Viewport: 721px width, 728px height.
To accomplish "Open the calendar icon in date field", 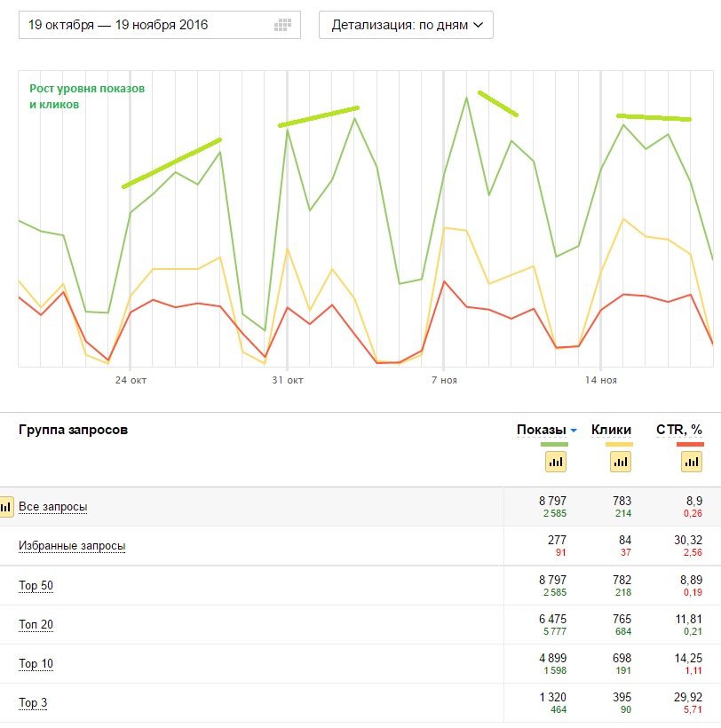I will (283, 25).
